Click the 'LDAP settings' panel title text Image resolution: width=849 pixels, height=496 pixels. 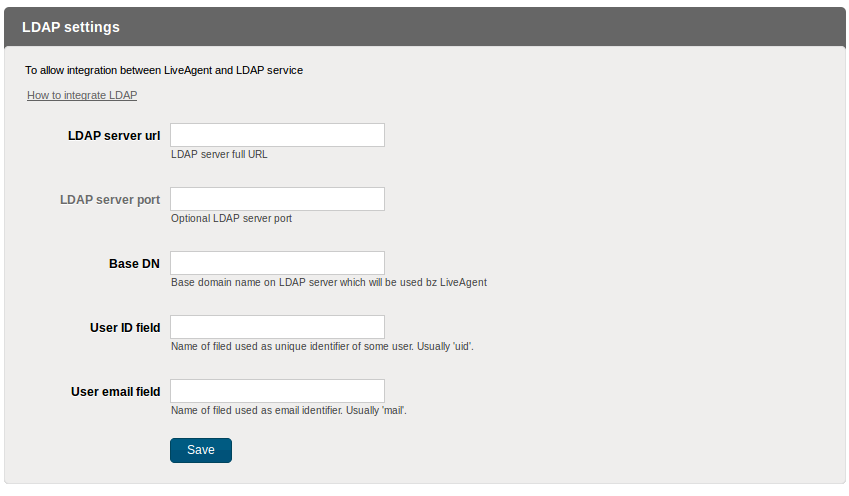click(71, 27)
